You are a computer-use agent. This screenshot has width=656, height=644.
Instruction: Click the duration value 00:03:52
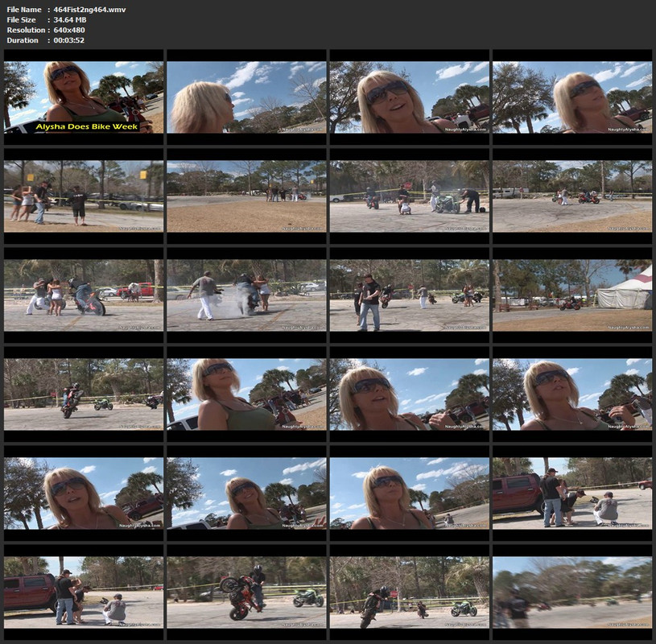point(69,40)
